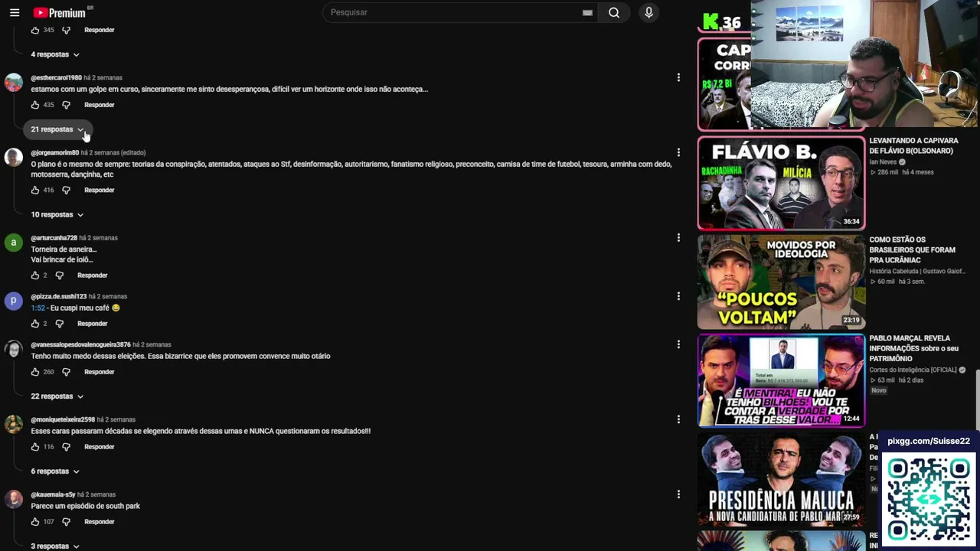Screen dimensions: 980x551
Task: Open @kauemaia-s5y's profile avatar
Action: coord(14,500)
